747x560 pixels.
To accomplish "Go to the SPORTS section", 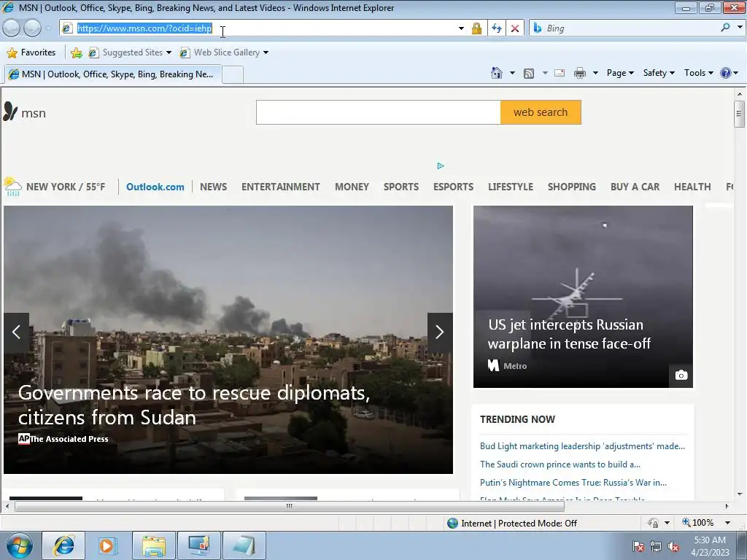I will (x=401, y=187).
